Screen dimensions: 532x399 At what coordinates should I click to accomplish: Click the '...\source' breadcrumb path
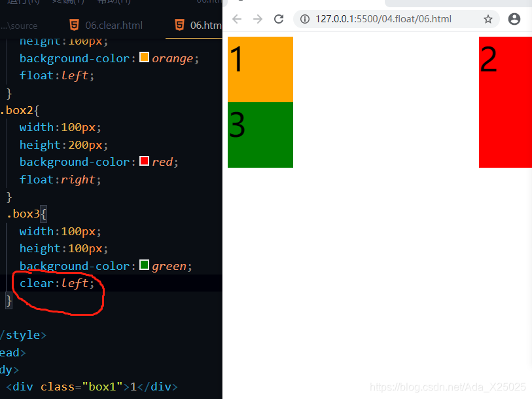pyautogui.click(x=19, y=26)
